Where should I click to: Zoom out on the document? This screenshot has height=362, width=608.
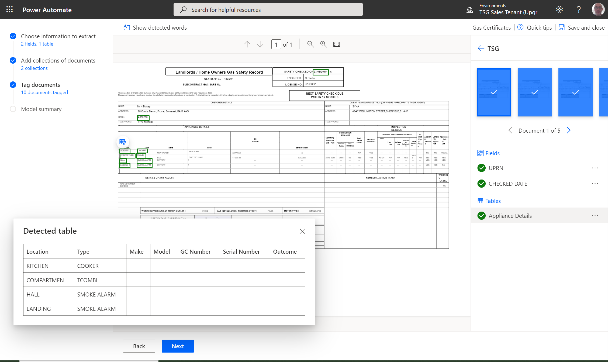[310, 44]
